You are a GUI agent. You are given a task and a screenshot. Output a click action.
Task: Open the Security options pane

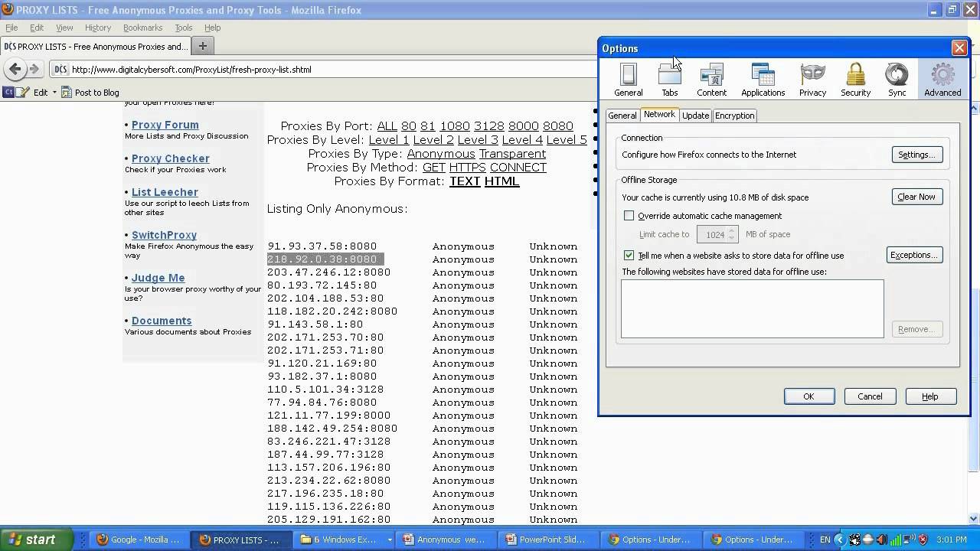pyautogui.click(x=855, y=80)
